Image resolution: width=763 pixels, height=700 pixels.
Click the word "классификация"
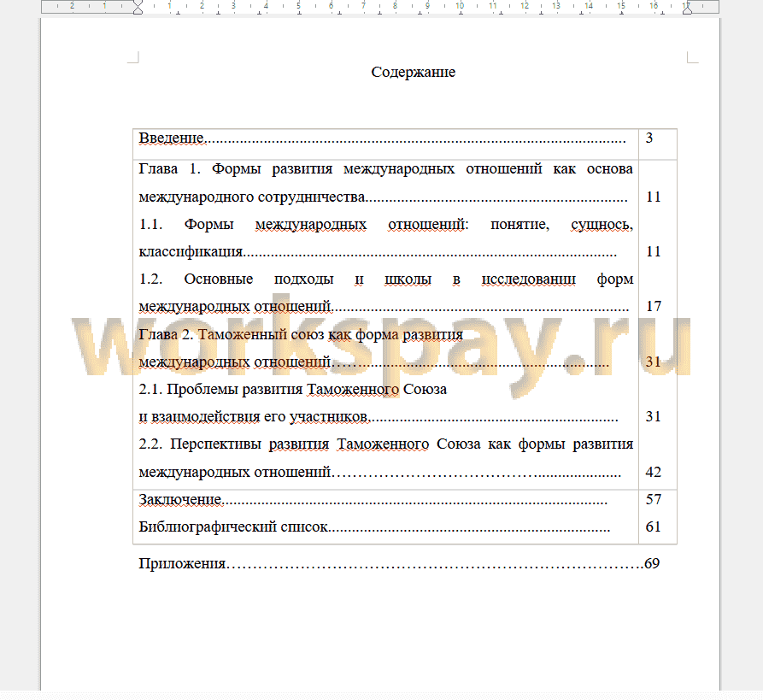191,251
